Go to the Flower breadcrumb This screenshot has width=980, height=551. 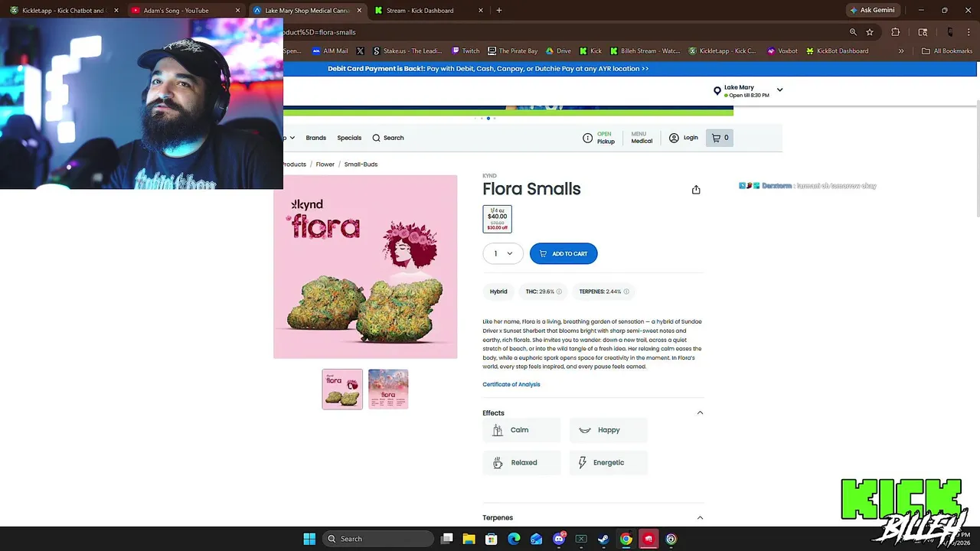pyautogui.click(x=325, y=165)
